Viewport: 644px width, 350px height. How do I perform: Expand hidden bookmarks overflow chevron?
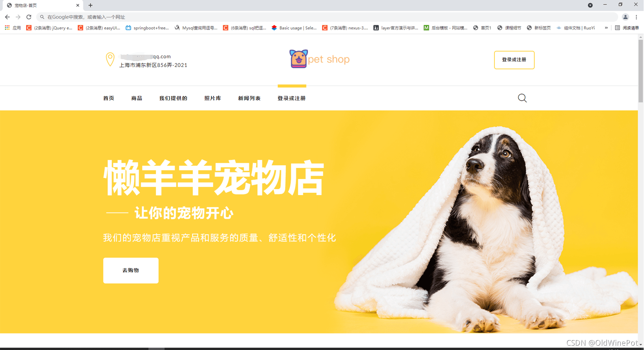(606, 28)
